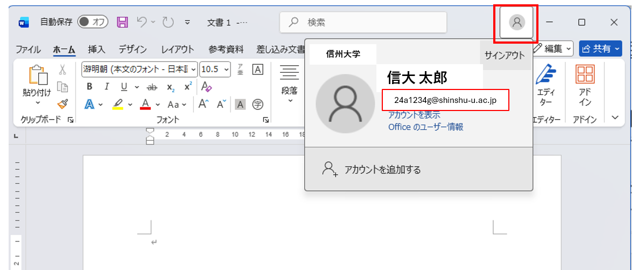Open the Editor (エディター) tool
Viewport: 644px width, 270px height.
pyautogui.click(x=546, y=86)
